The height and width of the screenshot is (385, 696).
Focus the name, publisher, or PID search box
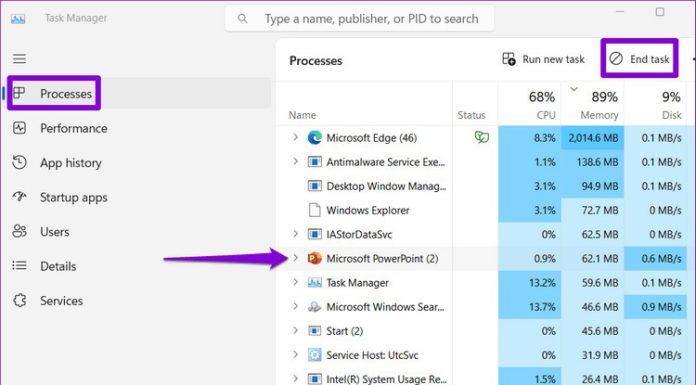(x=360, y=19)
